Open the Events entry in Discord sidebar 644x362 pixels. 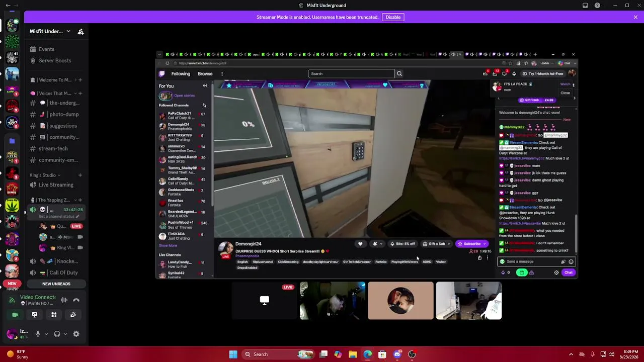coord(46,49)
